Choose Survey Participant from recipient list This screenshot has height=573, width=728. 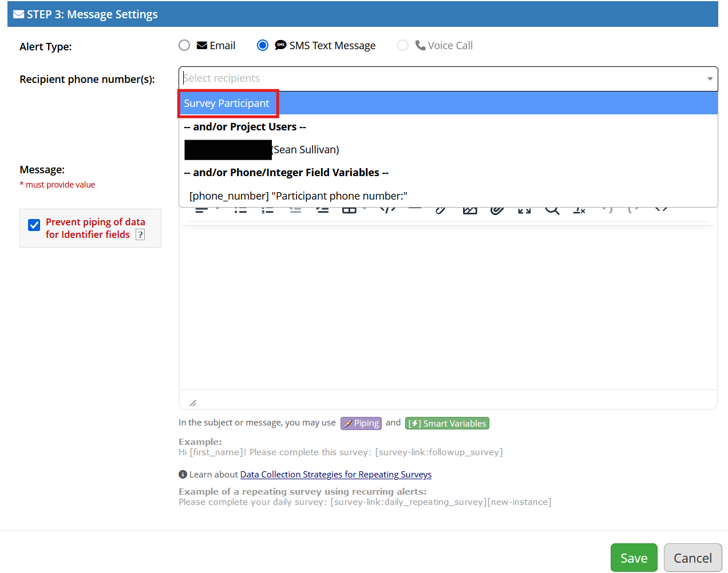tap(448, 104)
